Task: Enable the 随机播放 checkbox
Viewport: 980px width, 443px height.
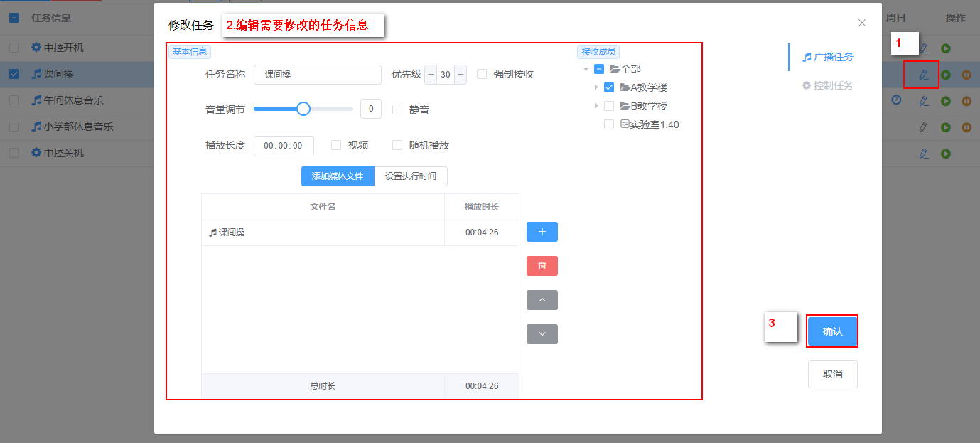Action: tap(397, 145)
